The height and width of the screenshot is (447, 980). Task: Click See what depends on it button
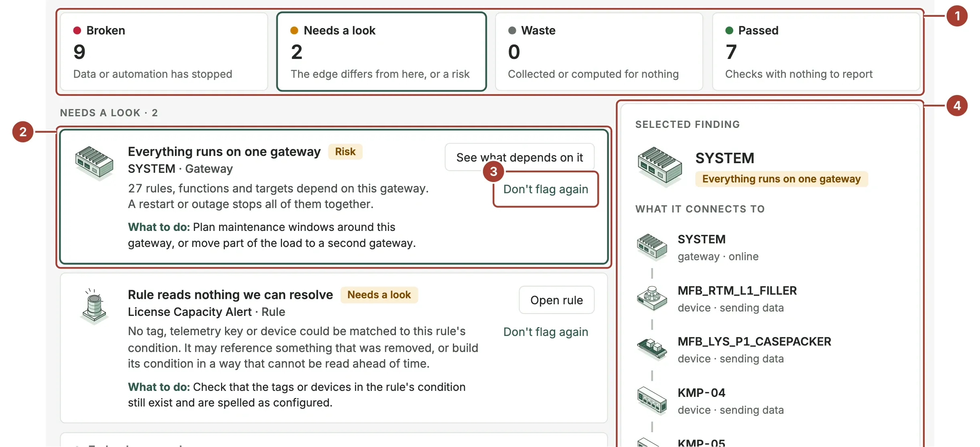point(519,157)
